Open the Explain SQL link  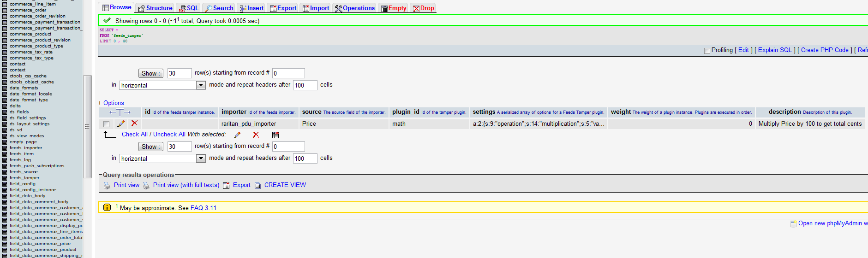775,50
